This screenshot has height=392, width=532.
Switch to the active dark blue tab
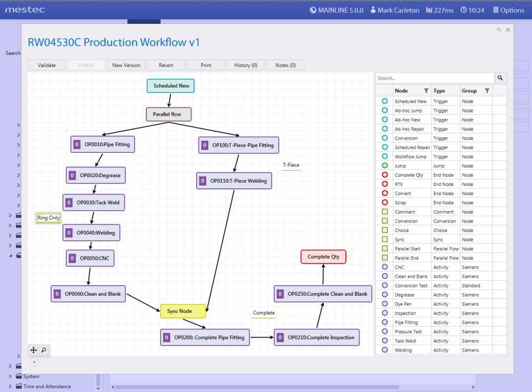click(144, 20)
